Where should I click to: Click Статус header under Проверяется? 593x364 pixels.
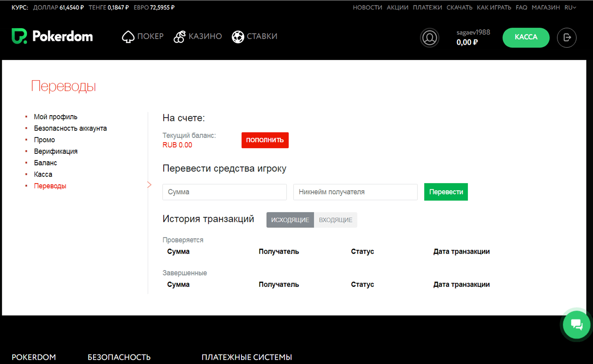tap(362, 251)
